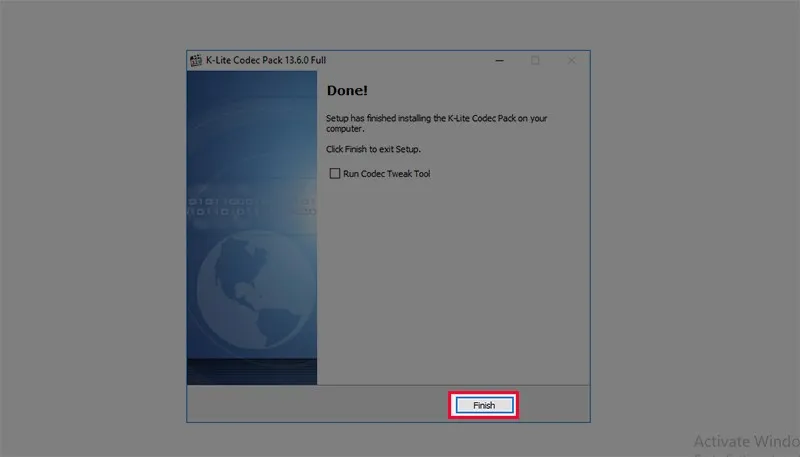Click the Click Finish to exit Setup text

pos(374,149)
